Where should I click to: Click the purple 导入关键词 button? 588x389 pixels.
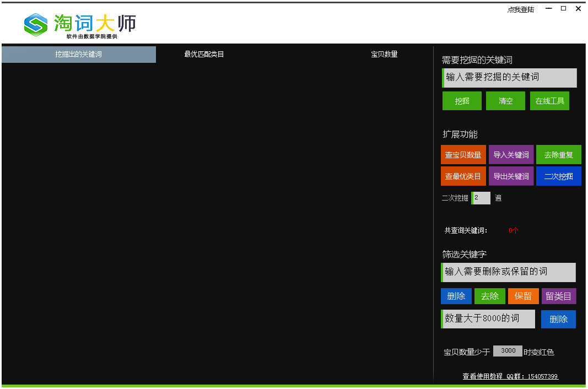[x=511, y=155]
